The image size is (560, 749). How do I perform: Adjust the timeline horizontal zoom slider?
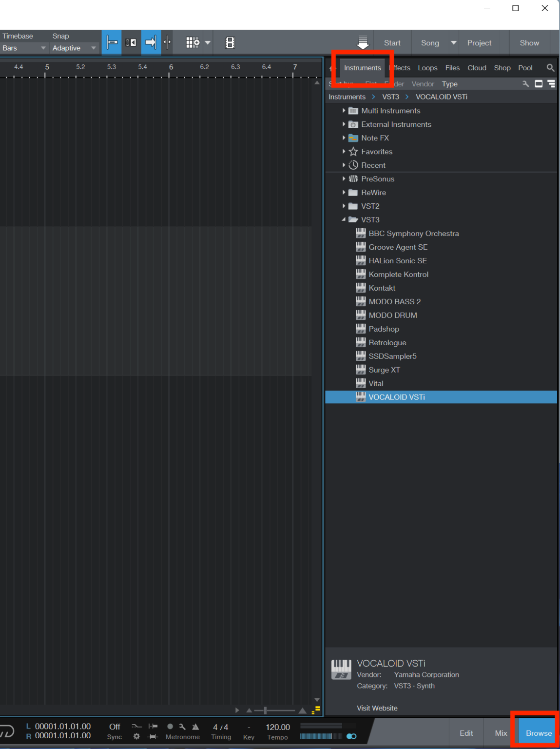point(266,710)
